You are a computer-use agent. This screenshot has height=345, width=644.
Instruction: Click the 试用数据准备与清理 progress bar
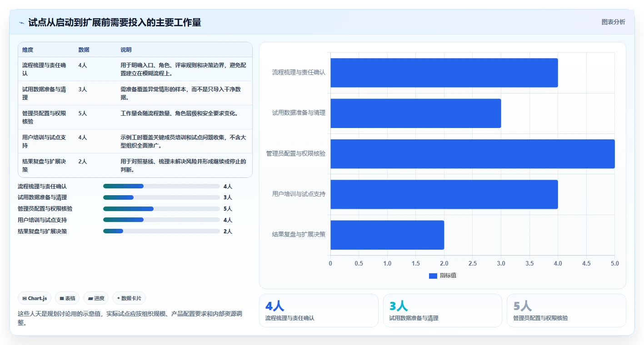point(161,197)
